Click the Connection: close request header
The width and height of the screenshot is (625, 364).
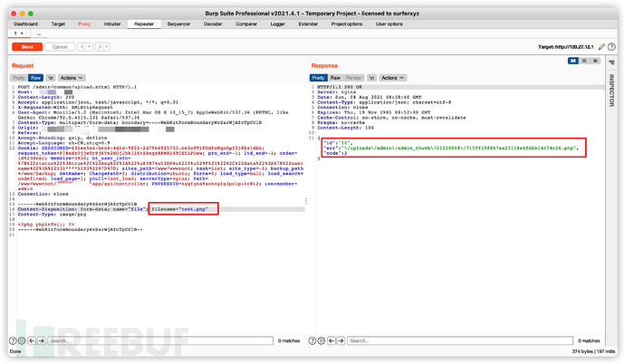coord(43,194)
